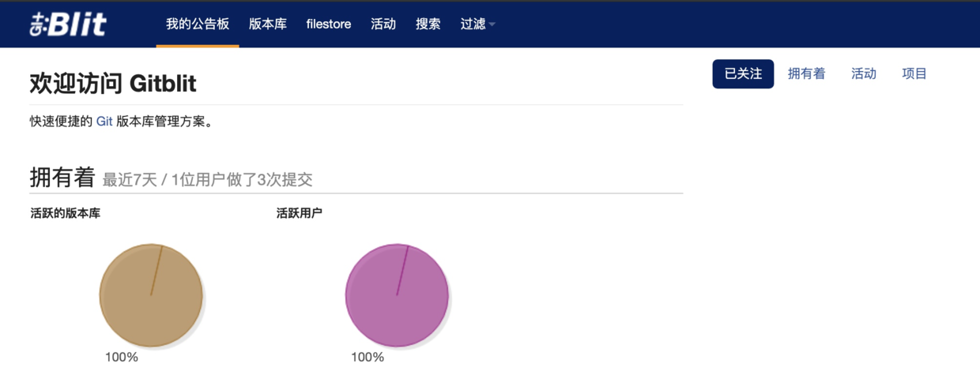Follow the Git hyperlink in description
The width and height of the screenshot is (980, 375).
(x=104, y=122)
